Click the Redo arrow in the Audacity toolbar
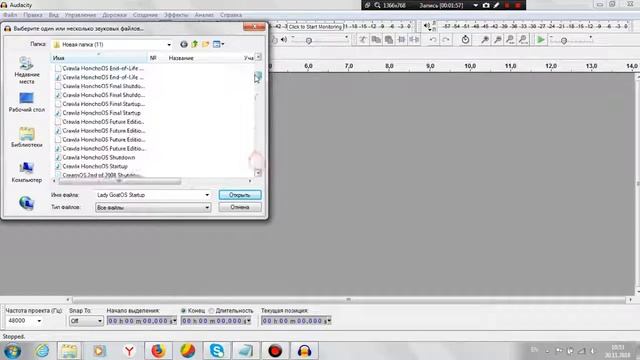 [x=446, y=40]
